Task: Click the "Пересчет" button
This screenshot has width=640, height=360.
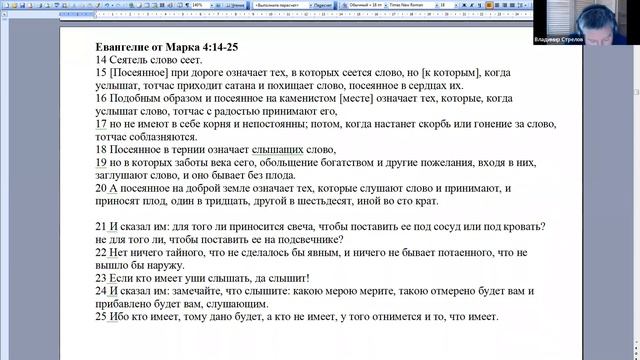Action: tap(323, 5)
